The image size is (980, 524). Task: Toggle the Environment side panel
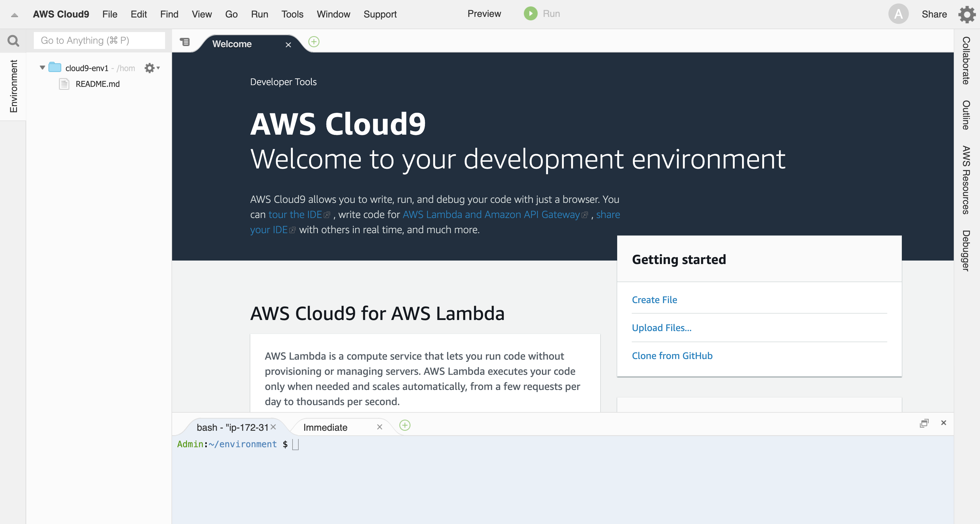tap(13, 86)
